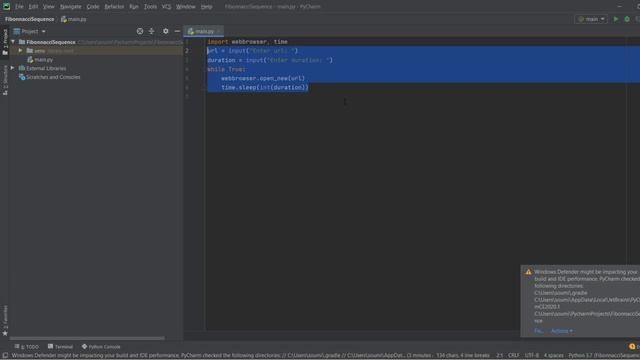The height and width of the screenshot is (360, 640).
Task: Open the Tools menu
Action: click(x=150, y=7)
